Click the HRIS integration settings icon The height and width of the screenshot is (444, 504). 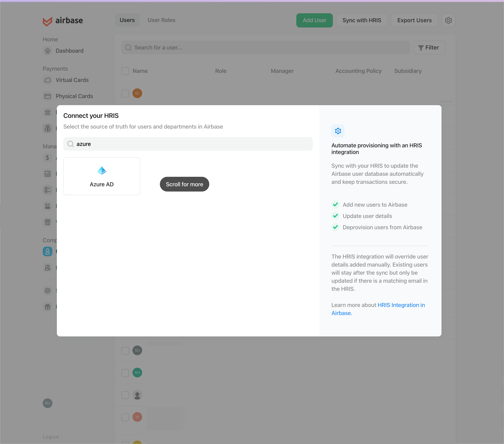pos(338,131)
